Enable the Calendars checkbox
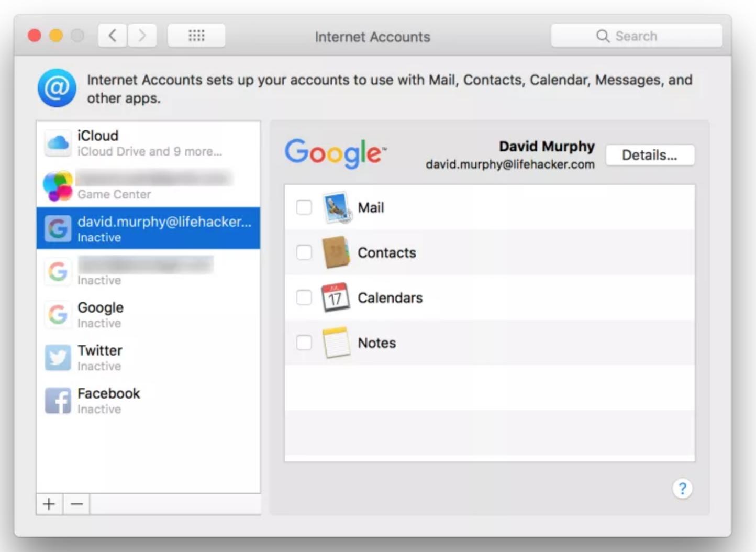This screenshot has width=756, height=552. pyautogui.click(x=304, y=297)
